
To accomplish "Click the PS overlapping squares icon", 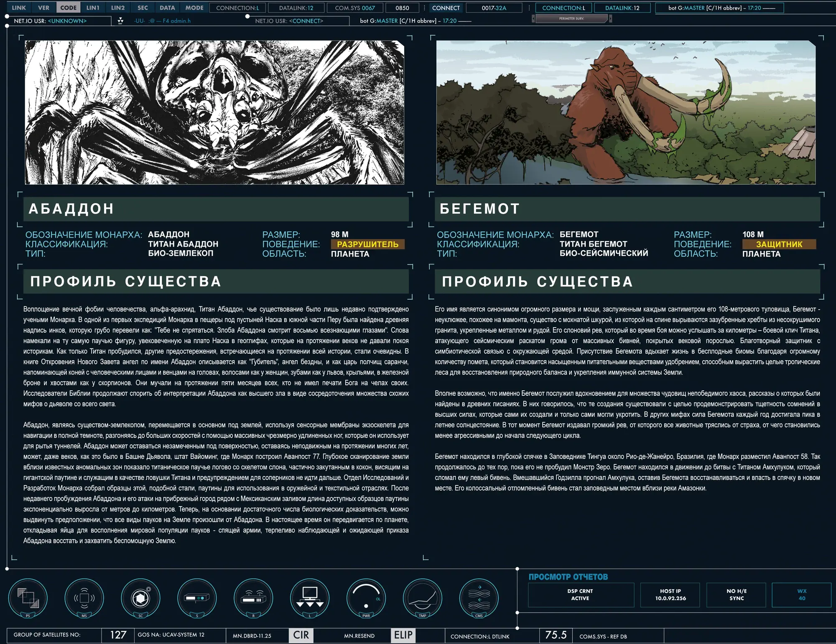I will 28,598.
